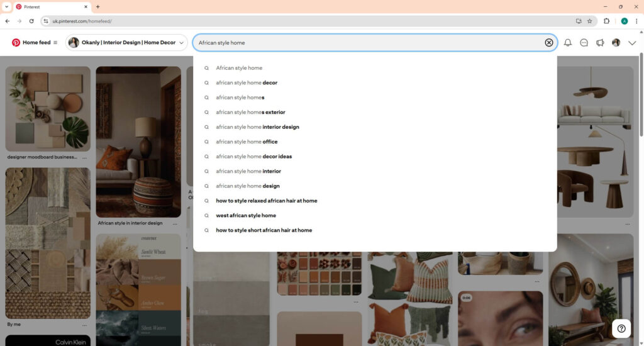Open the profile avatar in the header
This screenshot has width=644, height=346.
click(616, 43)
